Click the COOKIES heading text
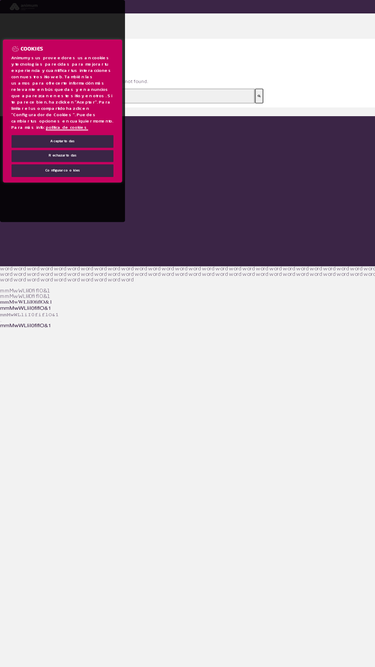Screen dimensions: 375x667 coord(32,49)
